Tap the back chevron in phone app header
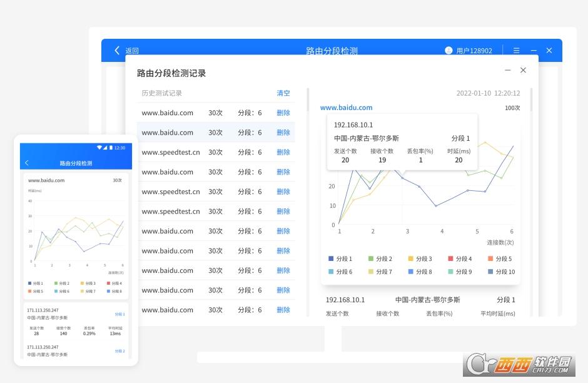 point(27,163)
